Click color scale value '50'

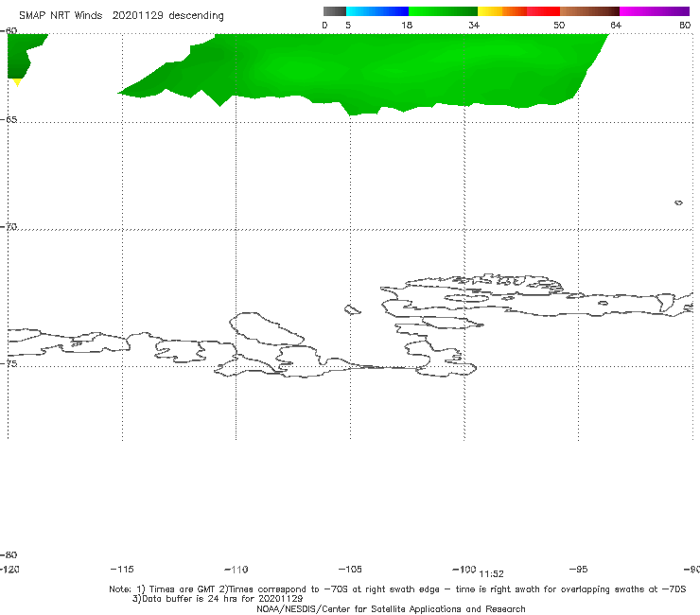tap(559, 25)
